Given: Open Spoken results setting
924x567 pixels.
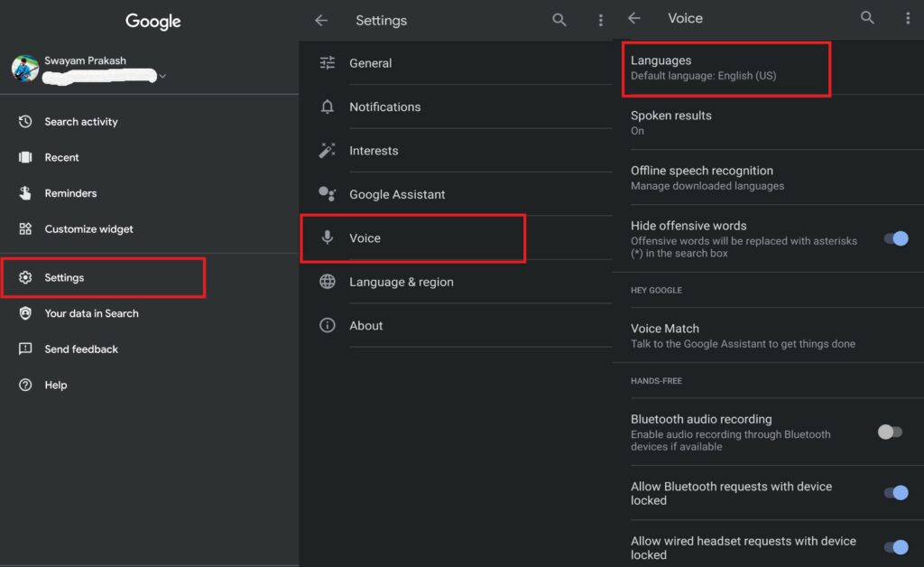Looking at the screenshot, I should 768,122.
